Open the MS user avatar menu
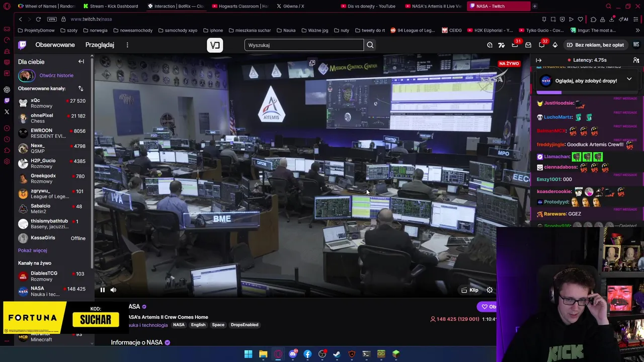The width and height of the screenshot is (644, 362). 636,45
